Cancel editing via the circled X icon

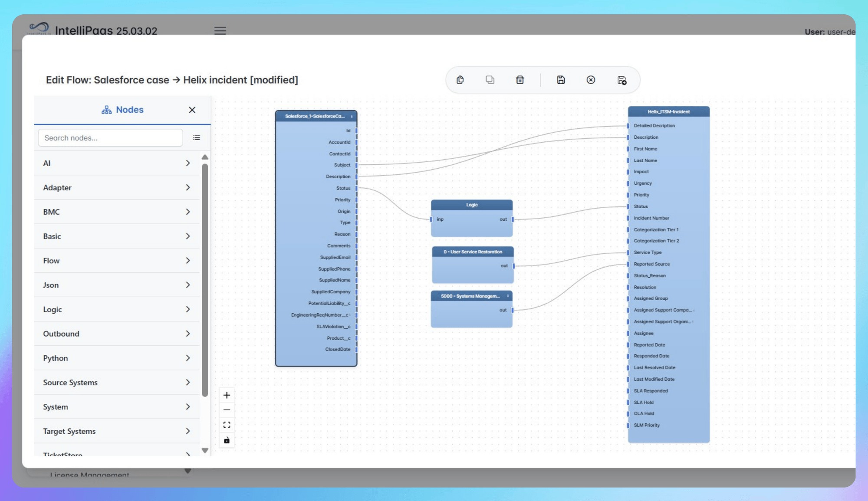coord(591,80)
